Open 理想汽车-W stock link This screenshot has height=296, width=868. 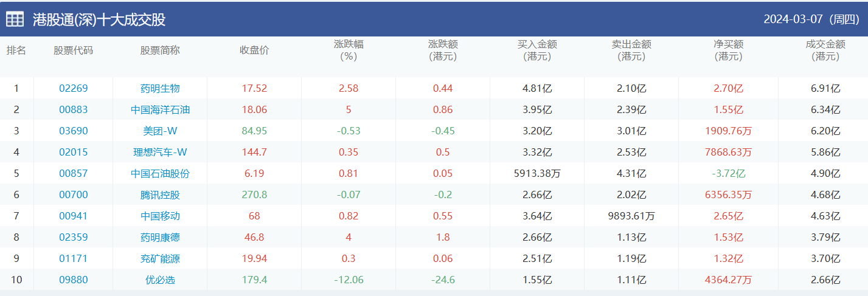(x=160, y=152)
